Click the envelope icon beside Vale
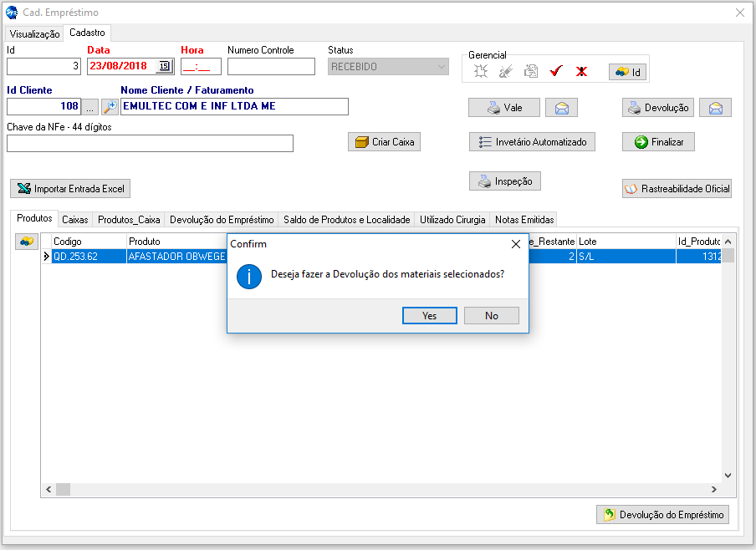Image resolution: width=756 pixels, height=550 pixels. click(560, 108)
